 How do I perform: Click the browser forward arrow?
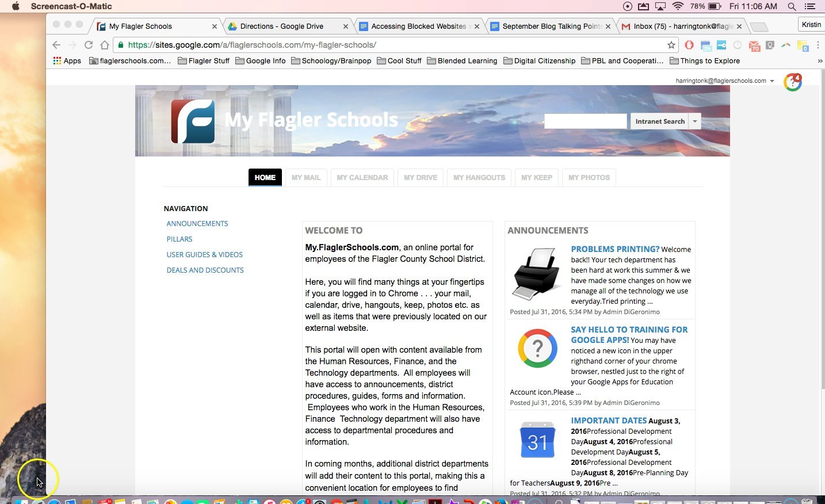click(x=72, y=45)
